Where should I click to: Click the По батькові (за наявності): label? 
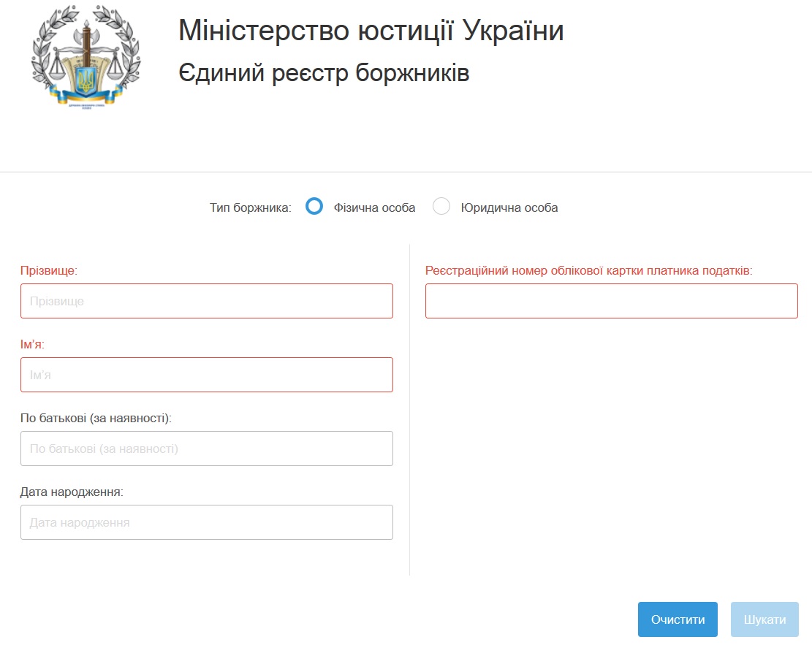(x=96, y=419)
